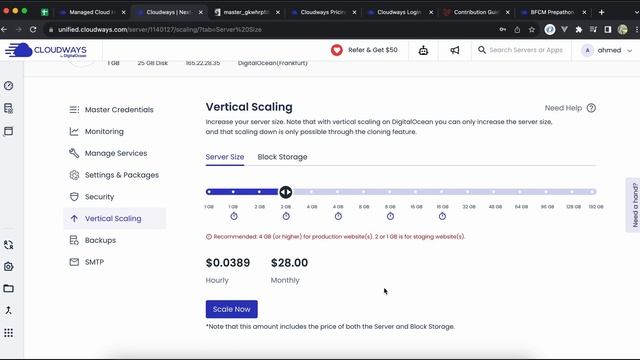Click the stopwatch icon under 8 GB
Viewport: 640px width, 360px height.
(x=391, y=216)
